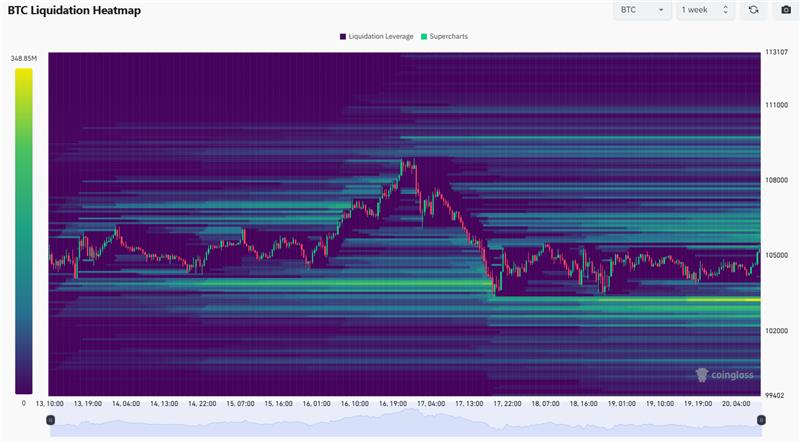This screenshot has height=443, width=800.
Task: Grab the right handle of the range slider
Action: coord(761,420)
